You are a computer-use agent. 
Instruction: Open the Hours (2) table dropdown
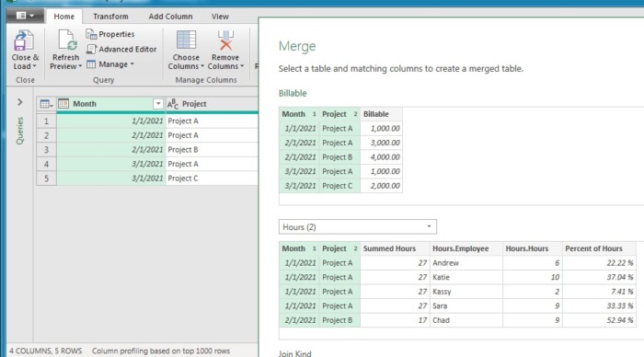[x=357, y=226]
